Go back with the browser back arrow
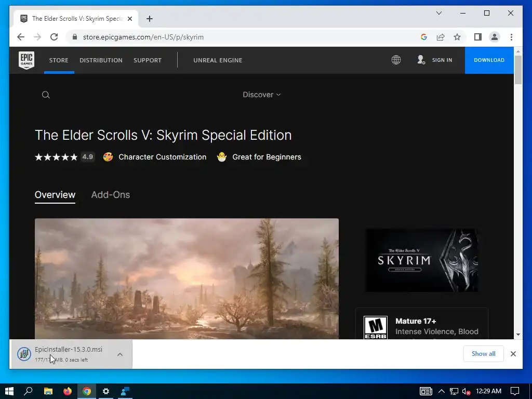Screen dimensions: 532x399 21,37
